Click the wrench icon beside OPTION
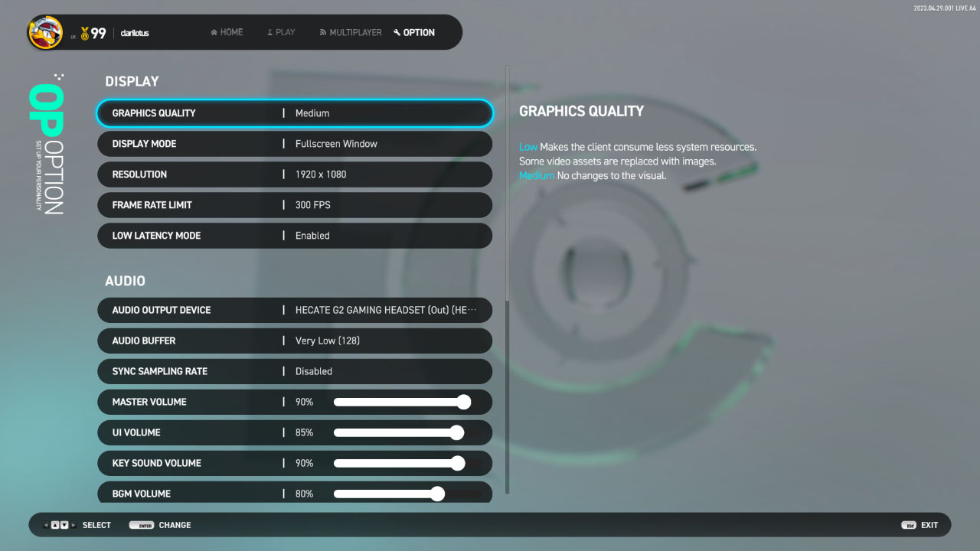980x551 pixels. coord(397,33)
